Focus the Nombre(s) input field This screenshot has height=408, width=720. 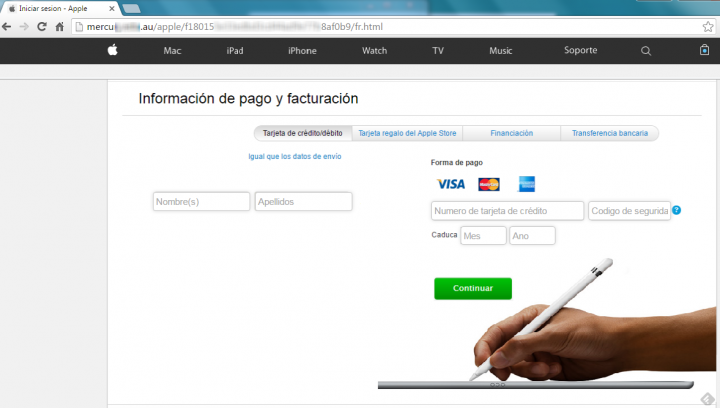tap(202, 201)
